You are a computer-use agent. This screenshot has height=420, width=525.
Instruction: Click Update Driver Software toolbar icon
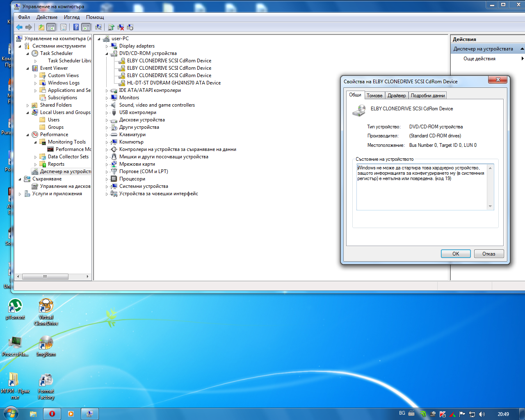[x=111, y=27]
